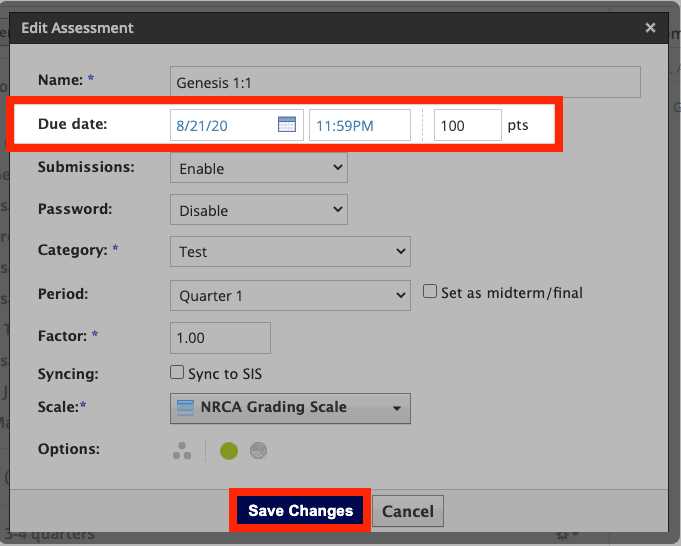The width and height of the screenshot is (681, 546).
Task: Open the NRCA Grading Scale dropdown
Action: [x=290, y=408]
